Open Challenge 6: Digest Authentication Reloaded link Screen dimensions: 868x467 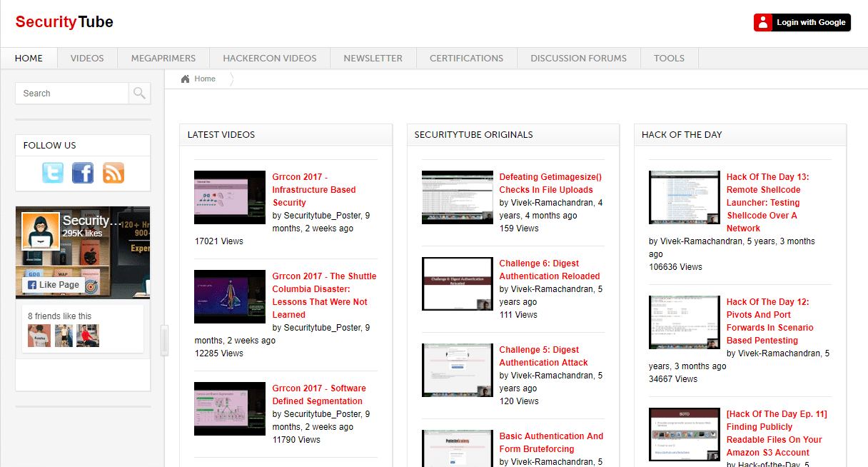point(550,270)
